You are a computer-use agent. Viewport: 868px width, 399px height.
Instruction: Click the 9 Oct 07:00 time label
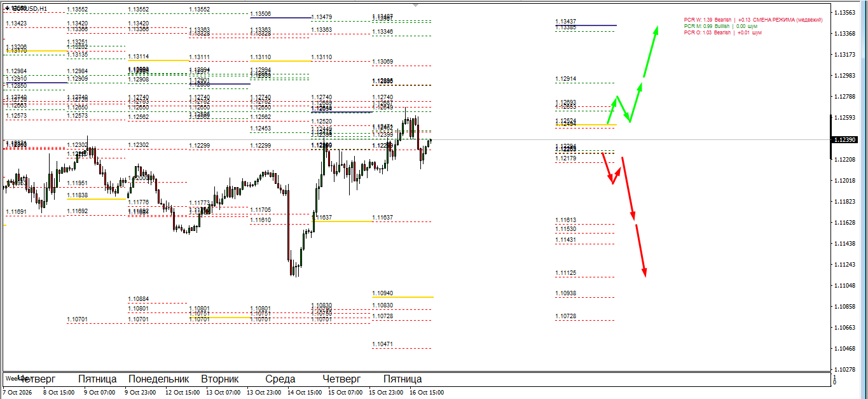[100, 393]
